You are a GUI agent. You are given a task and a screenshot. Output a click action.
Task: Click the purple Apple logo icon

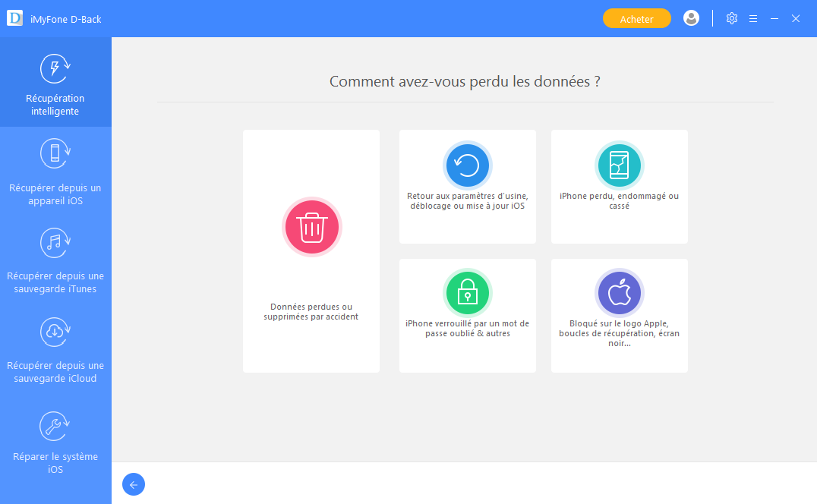(619, 293)
